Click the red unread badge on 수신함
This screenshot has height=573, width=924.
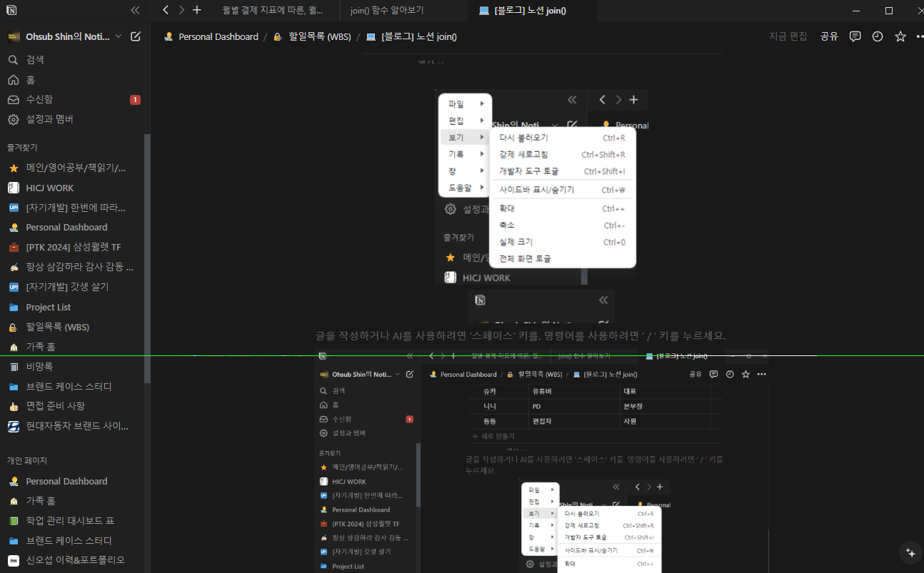(135, 100)
